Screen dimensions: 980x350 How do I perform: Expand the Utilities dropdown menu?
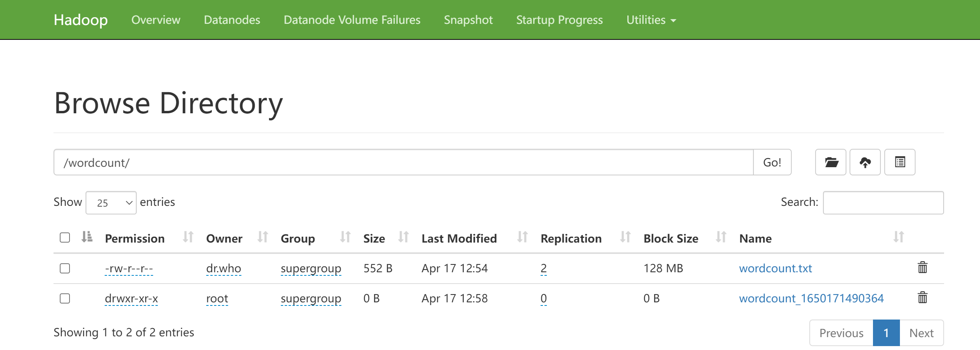(651, 20)
